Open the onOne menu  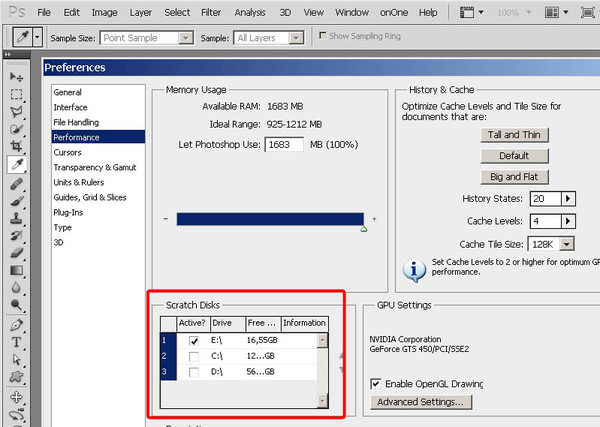tap(394, 13)
